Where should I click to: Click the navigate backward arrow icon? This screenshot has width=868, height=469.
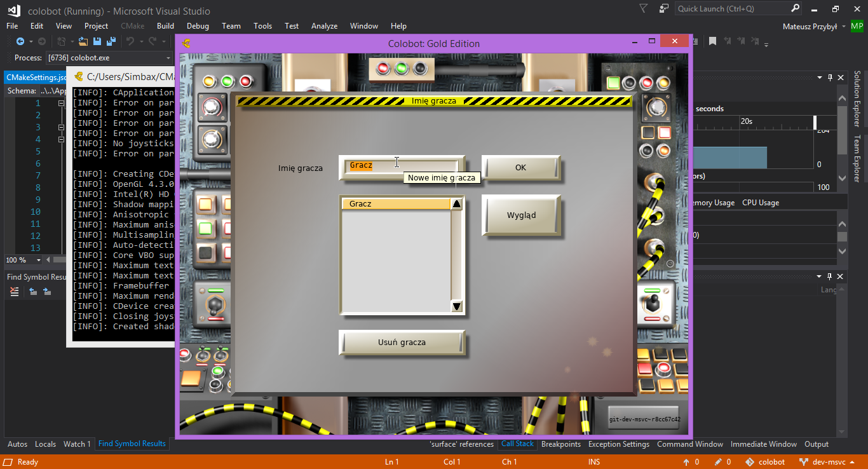click(x=20, y=41)
